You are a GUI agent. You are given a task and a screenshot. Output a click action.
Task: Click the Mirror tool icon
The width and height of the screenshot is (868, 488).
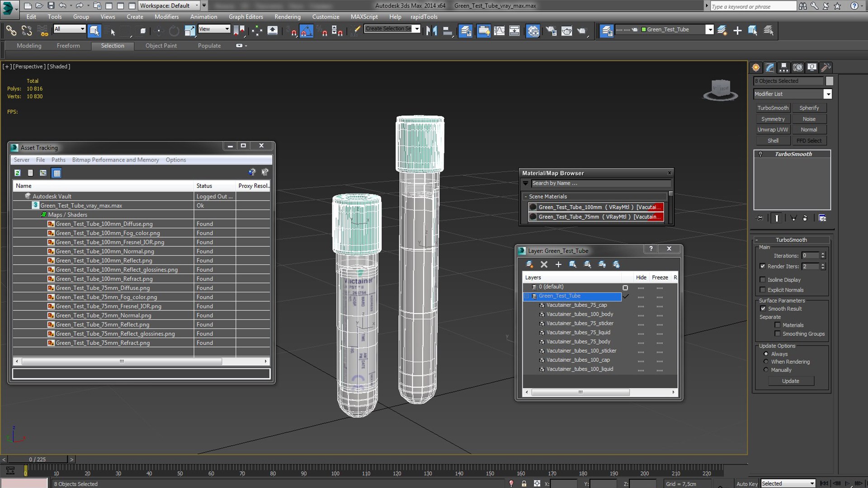[x=431, y=31]
